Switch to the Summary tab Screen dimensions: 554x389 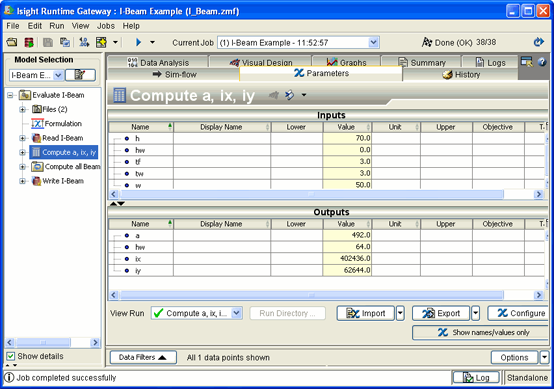(x=422, y=62)
